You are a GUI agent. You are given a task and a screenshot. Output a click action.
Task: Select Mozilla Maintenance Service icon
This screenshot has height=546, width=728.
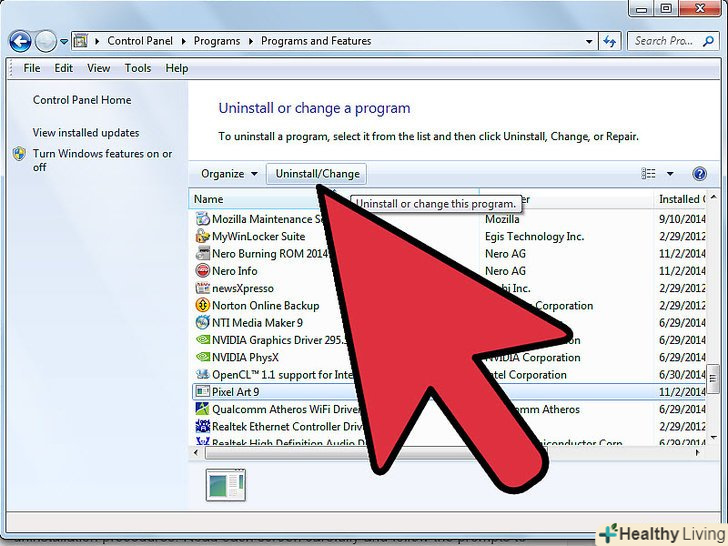(202, 219)
